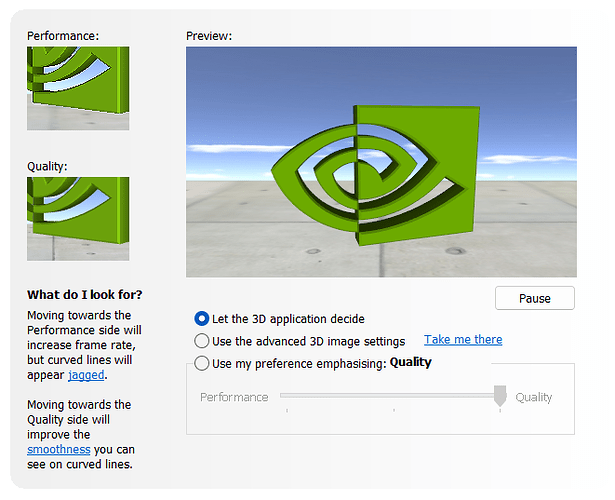The width and height of the screenshot is (615, 500).
Task: Open the 'Take me there' link
Action: [463, 340]
